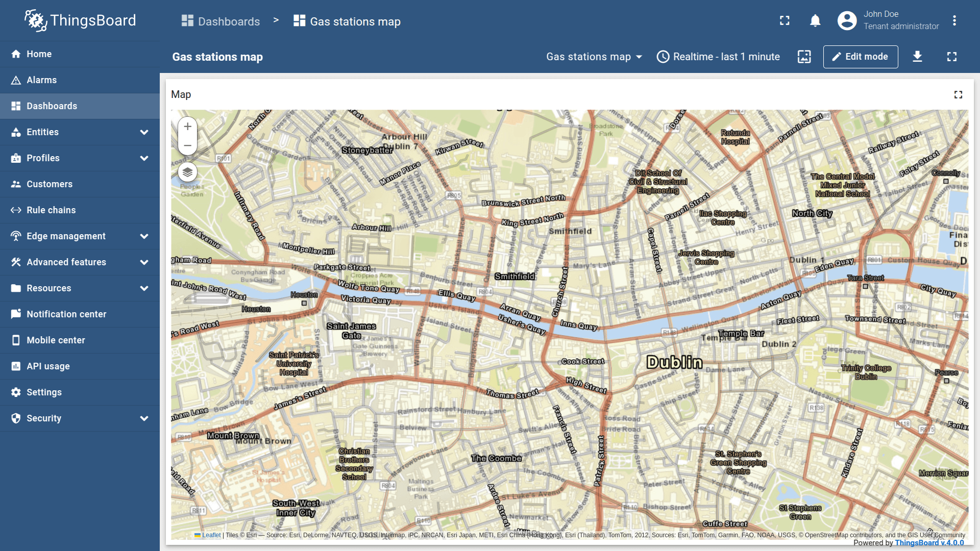Zoom out on the map
This screenshot has width=980, height=551.
[187, 146]
